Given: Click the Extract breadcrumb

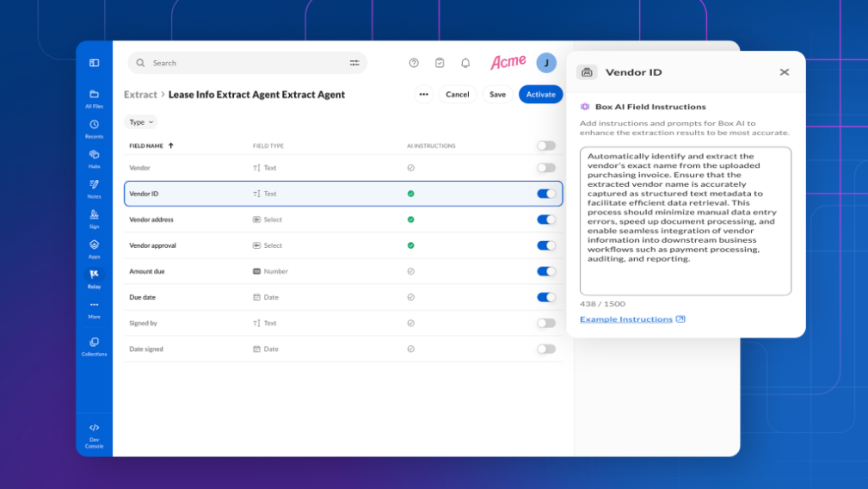Looking at the screenshot, I should coord(140,95).
